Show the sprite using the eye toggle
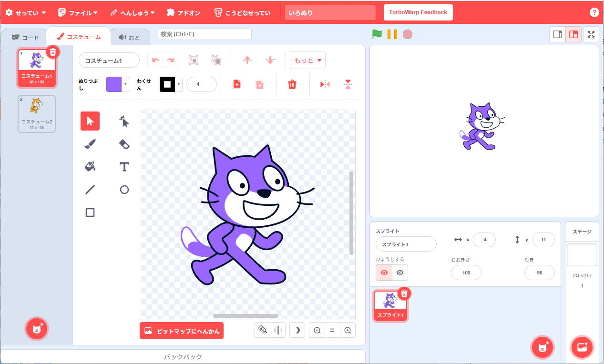This screenshot has height=364, width=604. click(384, 273)
